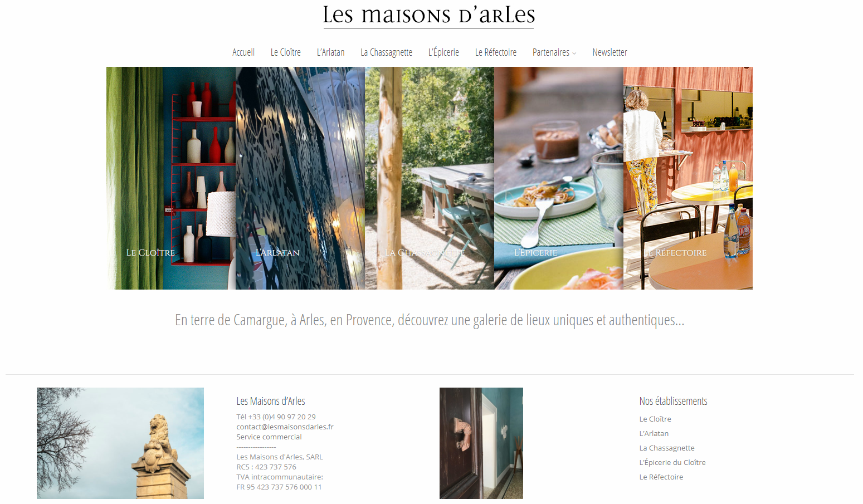Open the Le Réfectoire red building panel
Viewport: 863px width, 504px height.
click(x=688, y=178)
